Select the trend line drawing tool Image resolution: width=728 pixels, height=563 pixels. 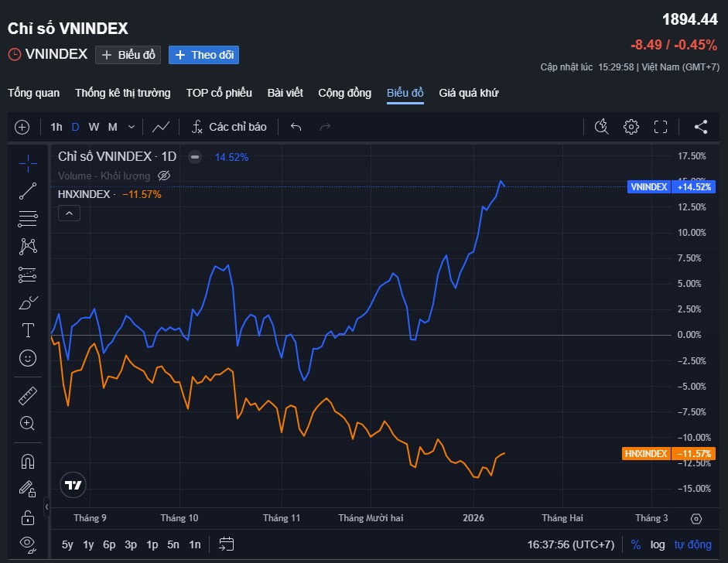[x=28, y=191]
